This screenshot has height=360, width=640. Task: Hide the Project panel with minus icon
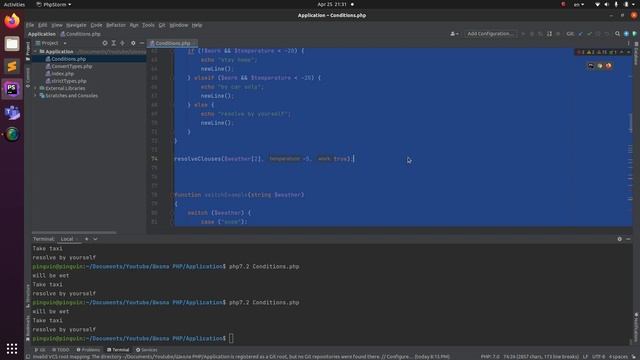(142, 43)
